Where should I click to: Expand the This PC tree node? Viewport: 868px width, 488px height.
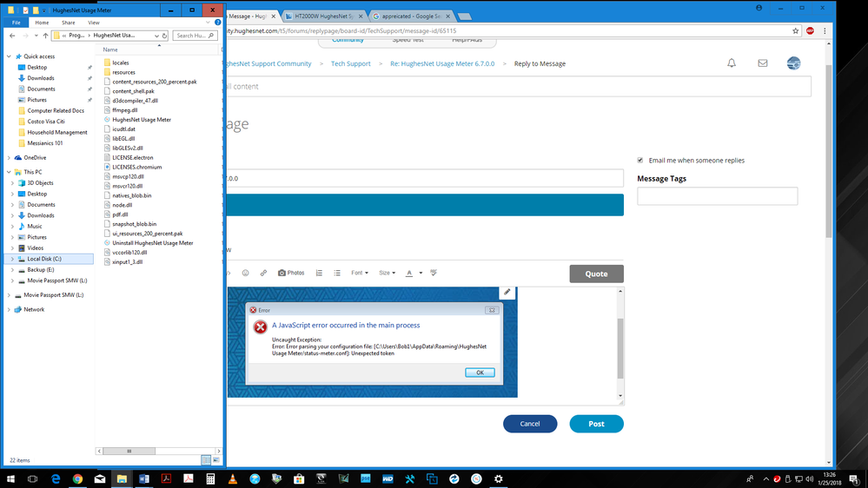10,172
